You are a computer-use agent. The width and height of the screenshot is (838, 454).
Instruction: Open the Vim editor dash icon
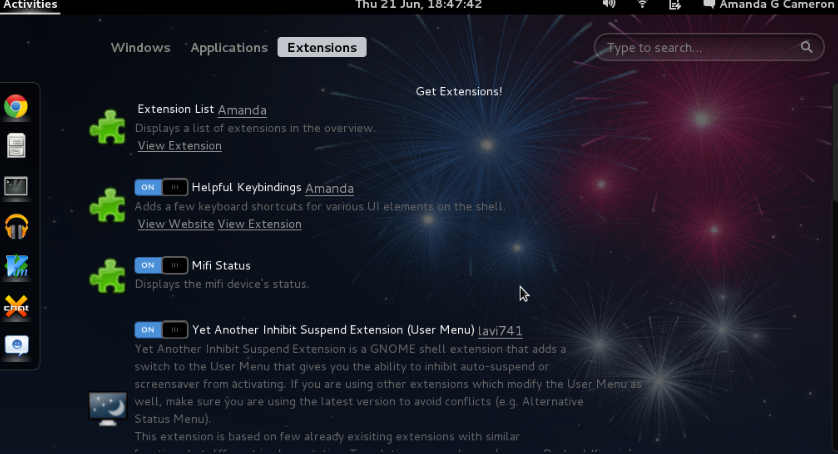16,266
